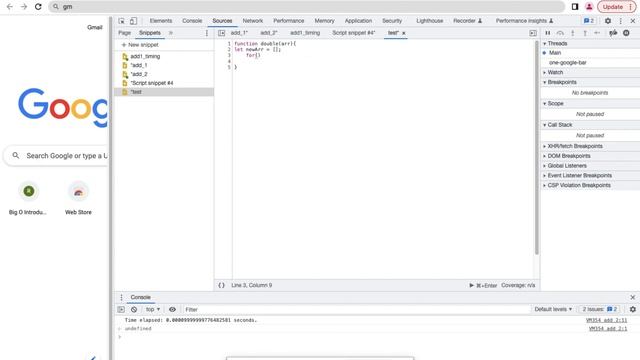Click the step out icon
Viewport: 640px width, 360px height.
tap(585, 33)
